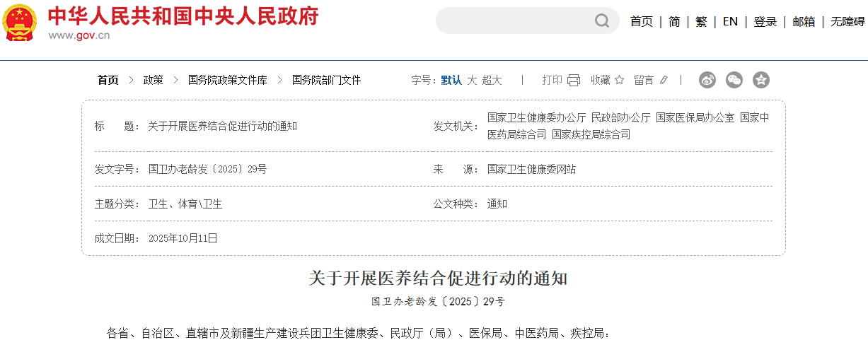Go to 国务院政策文件库 breadcrumb
This screenshot has height=340, width=868.
[x=227, y=80]
